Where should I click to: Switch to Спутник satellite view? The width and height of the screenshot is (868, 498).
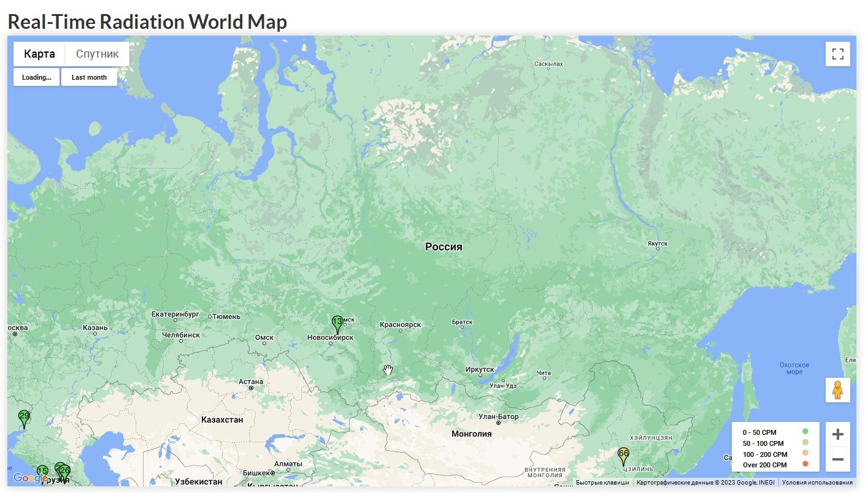[x=98, y=54]
